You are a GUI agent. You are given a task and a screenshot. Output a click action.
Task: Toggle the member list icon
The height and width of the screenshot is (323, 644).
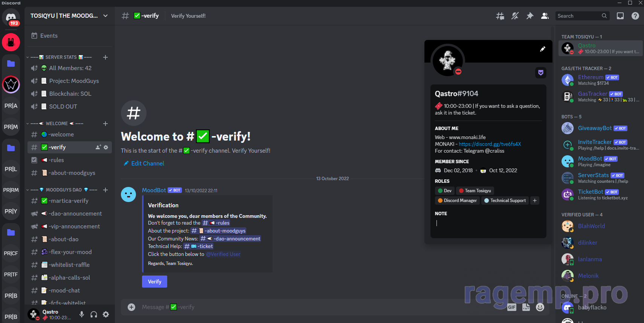545,16
